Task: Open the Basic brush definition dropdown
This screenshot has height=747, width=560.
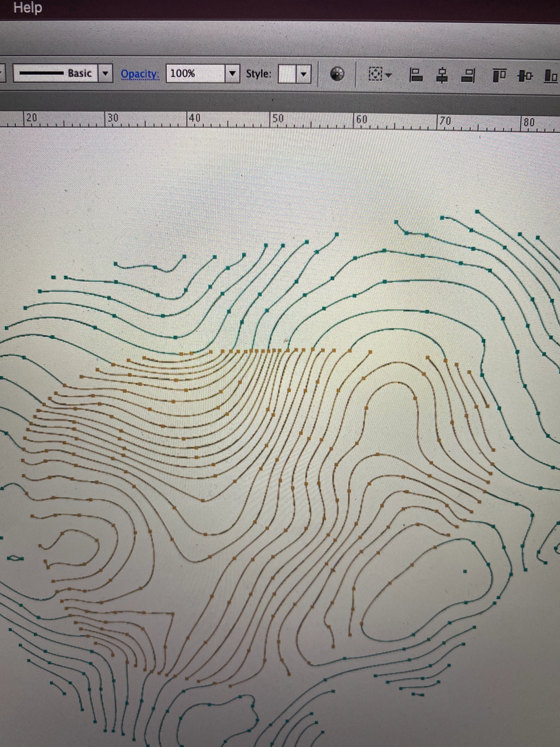Action: click(x=106, y=73)
